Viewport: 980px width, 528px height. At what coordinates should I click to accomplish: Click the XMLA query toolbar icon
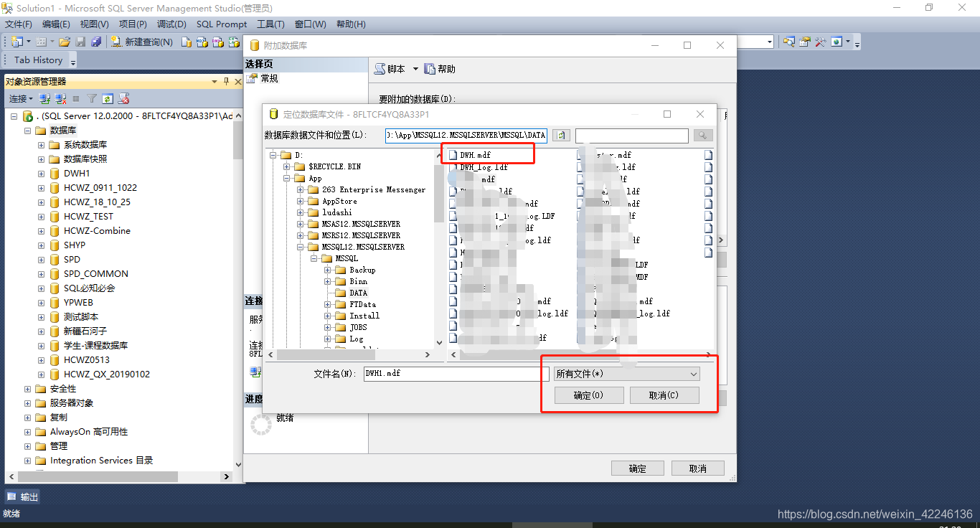click(233, 42)
